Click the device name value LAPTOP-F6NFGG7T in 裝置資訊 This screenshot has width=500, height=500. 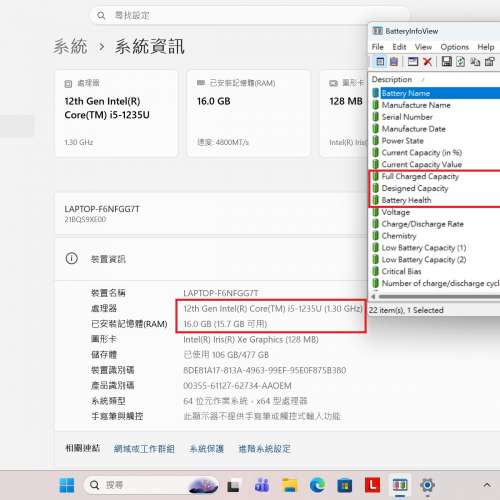[221, 293]
